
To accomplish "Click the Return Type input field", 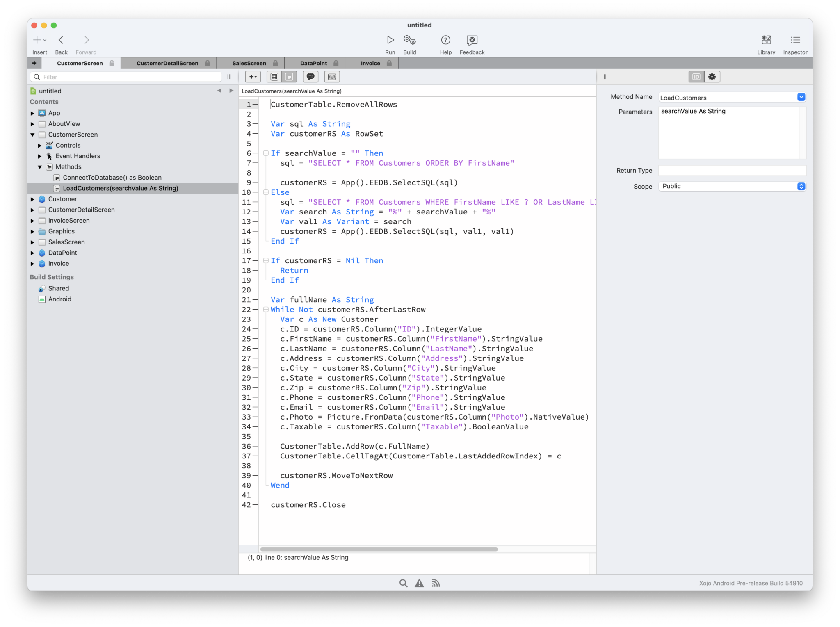I will click(x=732, y=171).
